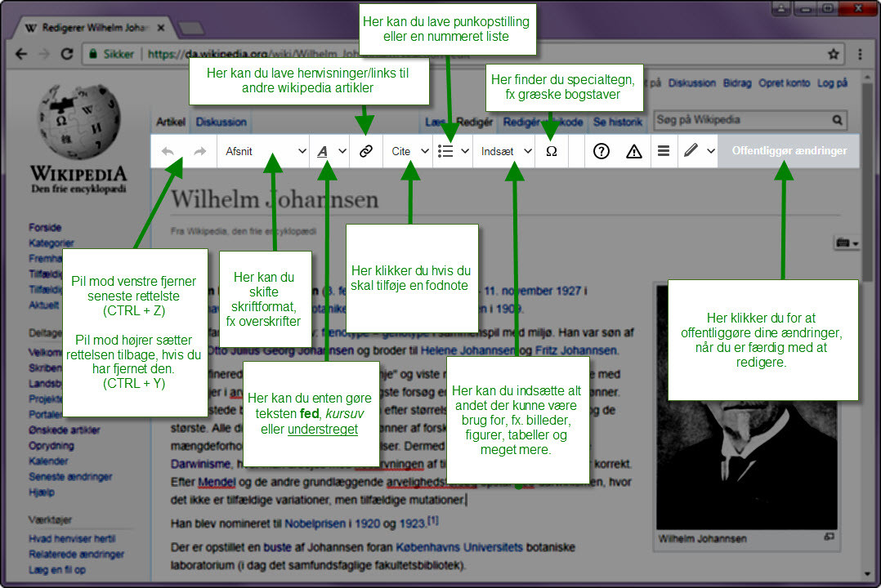
Task: Open the Afsnit paragraph format dropdown
Action: 263,151
